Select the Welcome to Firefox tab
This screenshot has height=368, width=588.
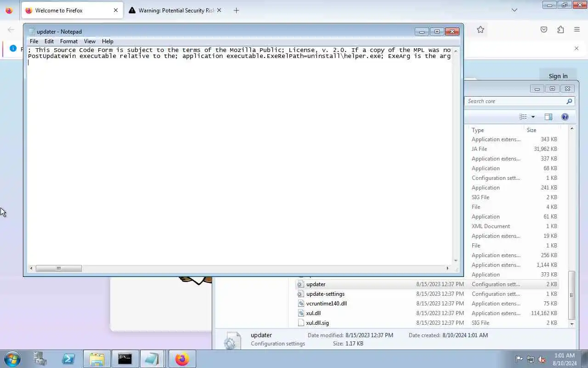click(x=73, y=10)
